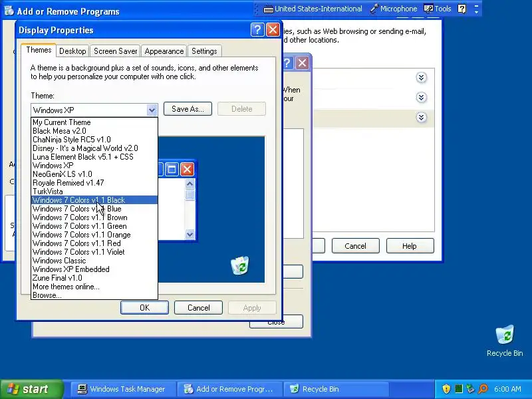Expand the third highlighted-row chevron

pos(421,118)
